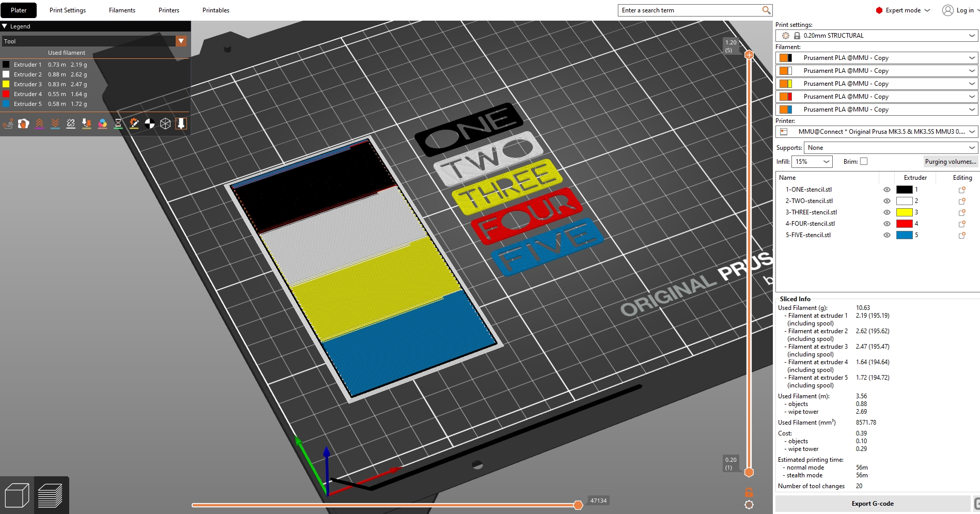This screenshot has width=980, height=514.
Task: Expand the Infill 15% combo box
Action: tap(812, 162)
